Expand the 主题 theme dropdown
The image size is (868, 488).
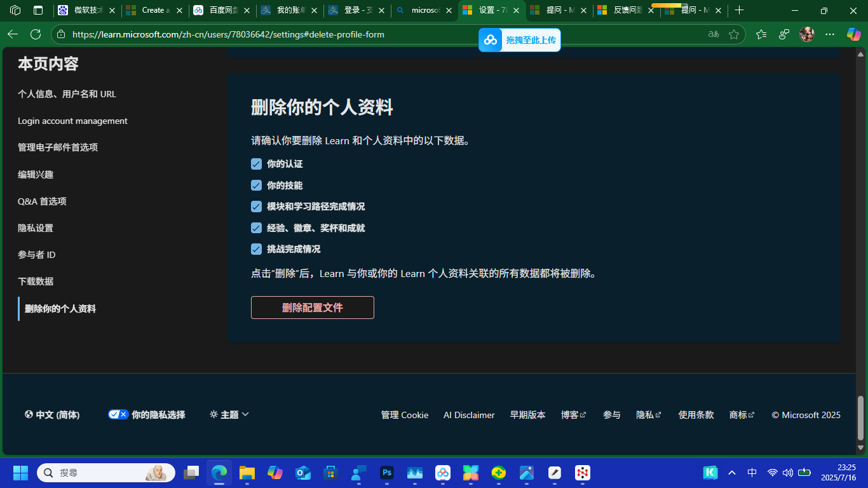tap(229, 414)
